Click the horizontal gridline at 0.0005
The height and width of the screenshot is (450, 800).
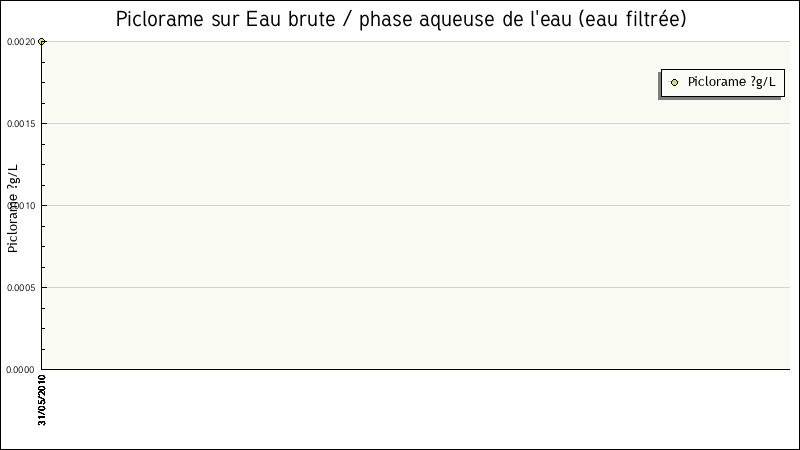point(400,287)
